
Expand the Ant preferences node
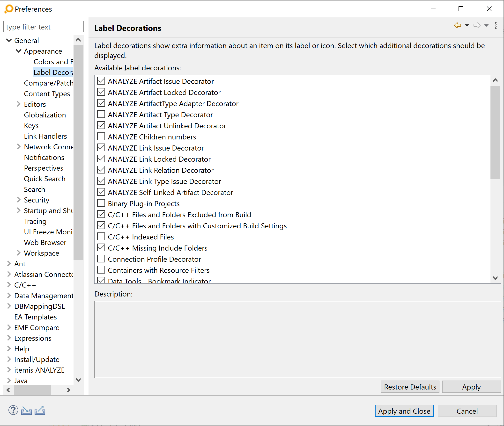9,264
